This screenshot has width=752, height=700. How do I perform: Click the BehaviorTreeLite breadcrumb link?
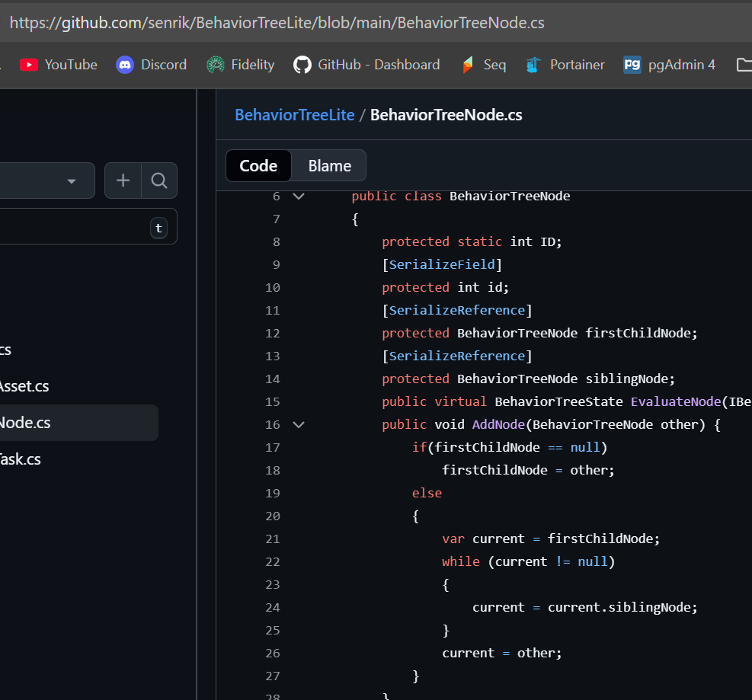294,115
